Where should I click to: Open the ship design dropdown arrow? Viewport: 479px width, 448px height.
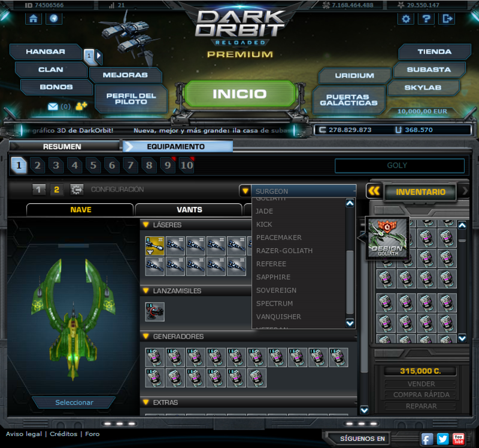pyautogui.click(x=245, y=191)
